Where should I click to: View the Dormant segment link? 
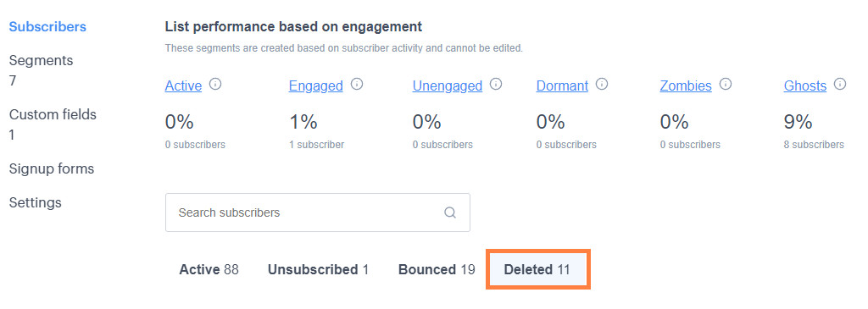(x=563, y=86)
